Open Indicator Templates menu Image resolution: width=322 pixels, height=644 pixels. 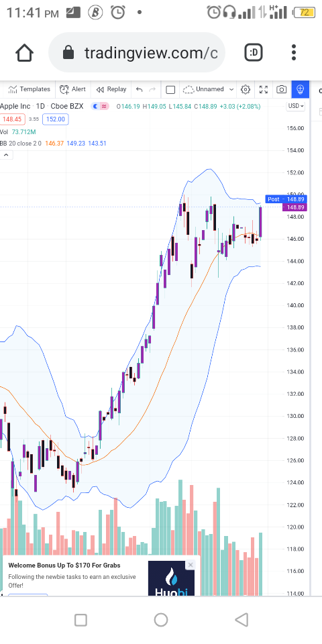click(29, 89)
